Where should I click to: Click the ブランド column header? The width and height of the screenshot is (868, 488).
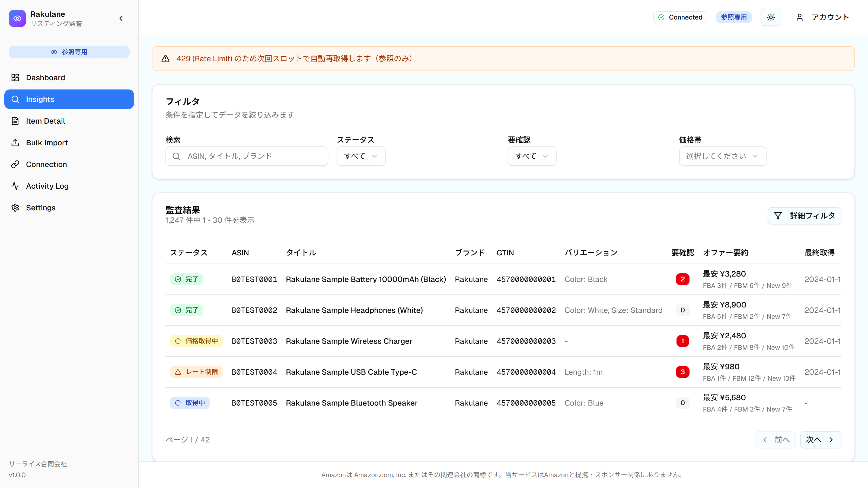click(470, 253)
